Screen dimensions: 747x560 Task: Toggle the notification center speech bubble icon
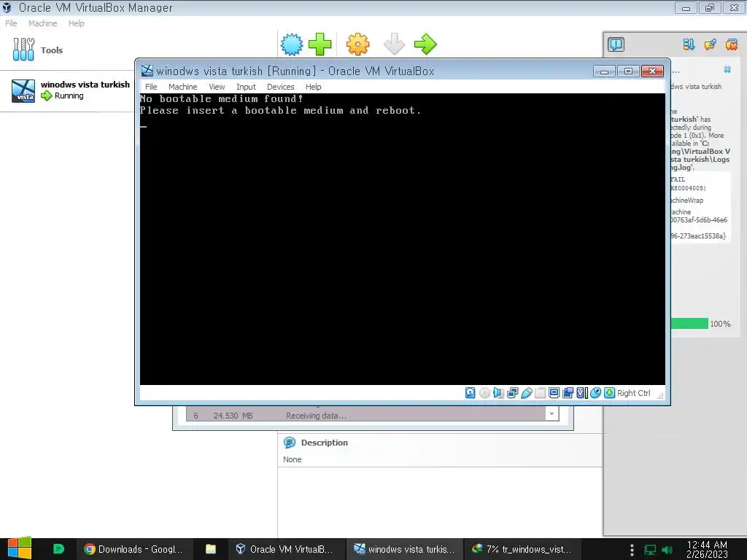click(x=616, y=44)
